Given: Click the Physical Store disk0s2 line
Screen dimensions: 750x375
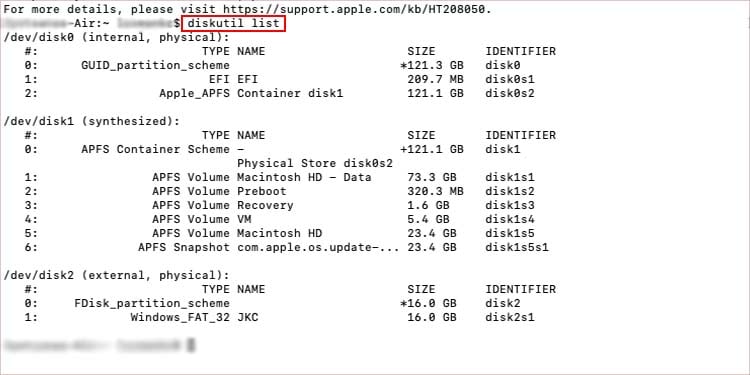Looking at the screenshot, I should coord(315,164).
